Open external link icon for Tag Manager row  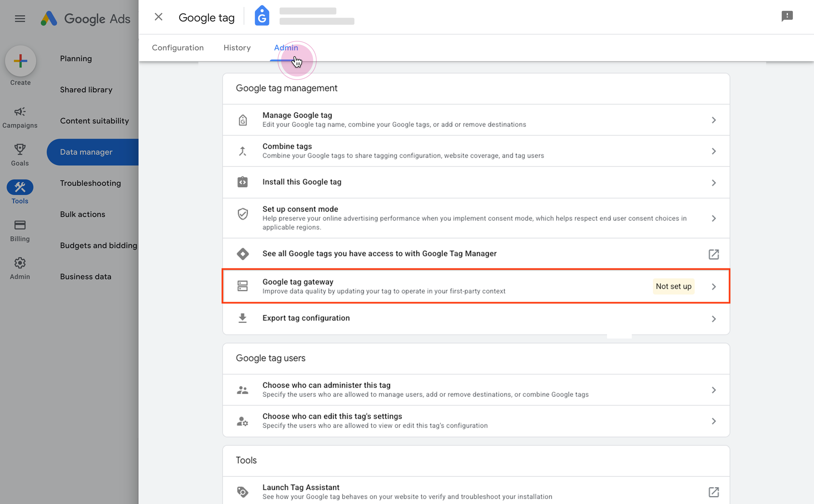714,254
